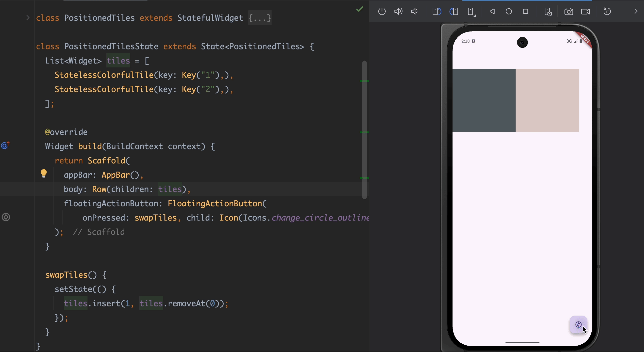The width and height of the screenshot is (644, 352).
Task: Click the override gutter marker by build
Action: (x=5, y=145)
